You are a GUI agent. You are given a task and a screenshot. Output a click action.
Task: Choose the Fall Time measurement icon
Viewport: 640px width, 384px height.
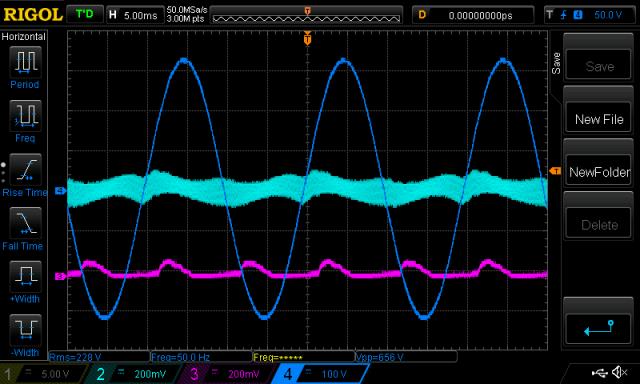[25, 223]
